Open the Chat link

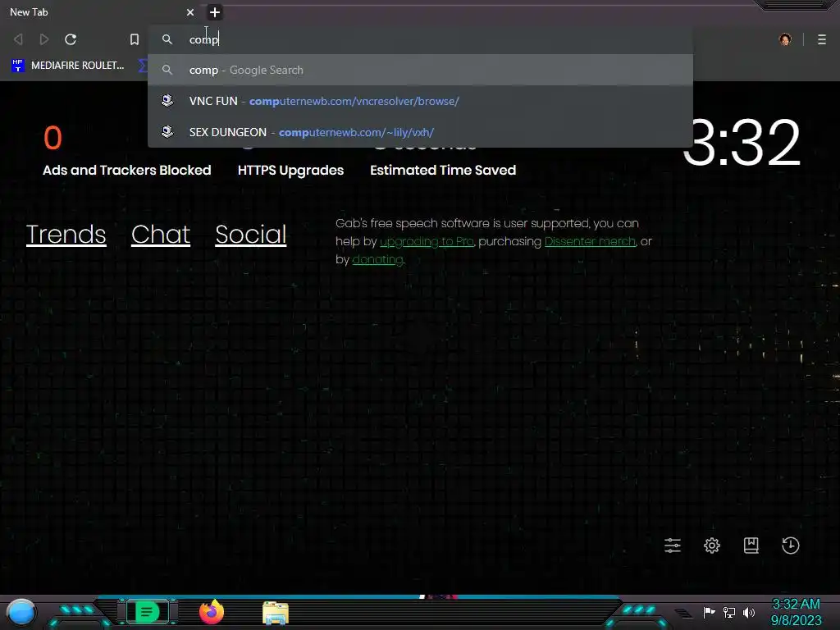tap(161, 234)
